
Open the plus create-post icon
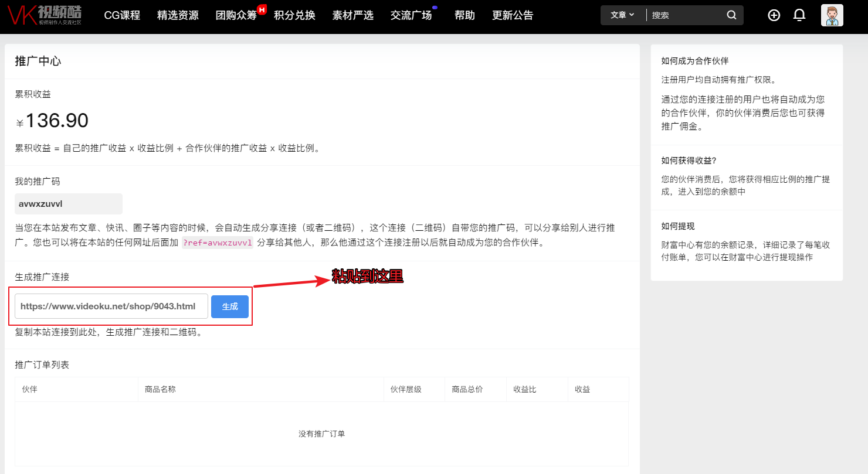pos(774,15)
